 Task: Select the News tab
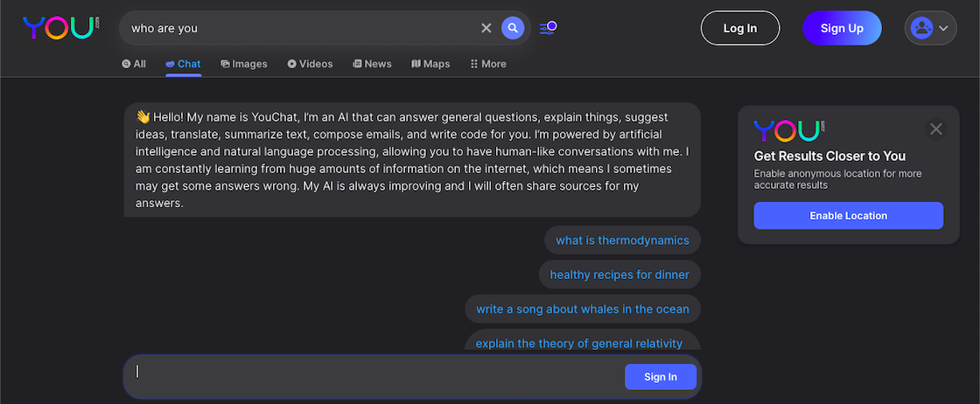[x=372, y=64]
